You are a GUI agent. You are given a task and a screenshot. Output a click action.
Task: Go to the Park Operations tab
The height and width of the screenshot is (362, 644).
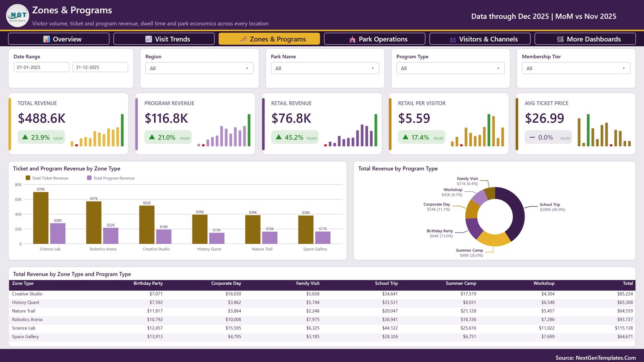[374, 39]
